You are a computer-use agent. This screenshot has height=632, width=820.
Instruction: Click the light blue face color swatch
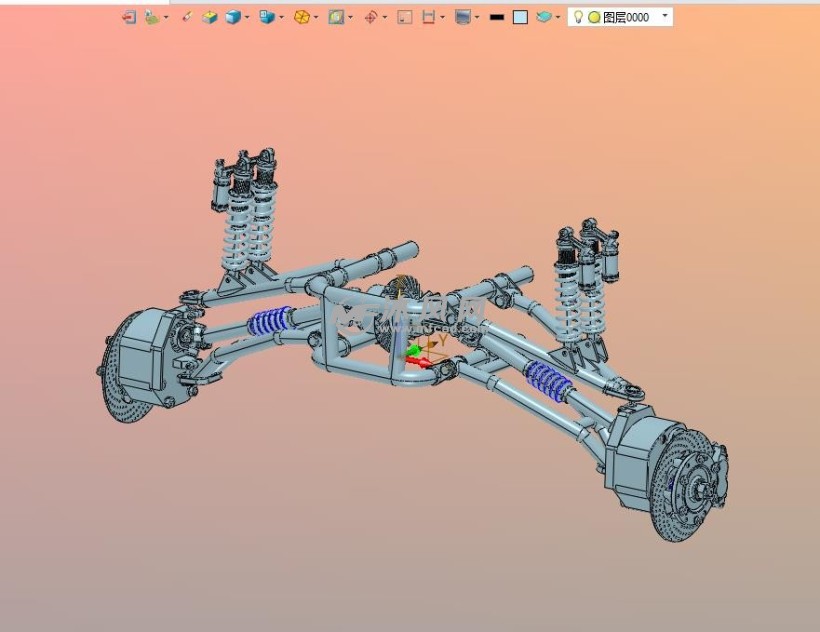520,17
